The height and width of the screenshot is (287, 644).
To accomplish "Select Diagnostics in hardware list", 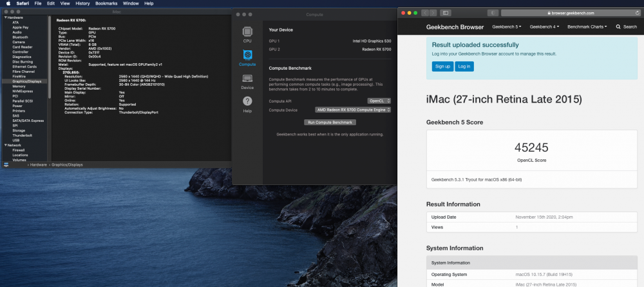I will click(x=21, y=57).
